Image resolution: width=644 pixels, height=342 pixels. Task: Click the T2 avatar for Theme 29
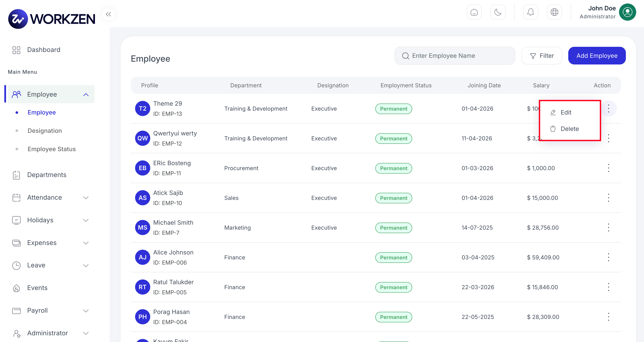point(142,108)
